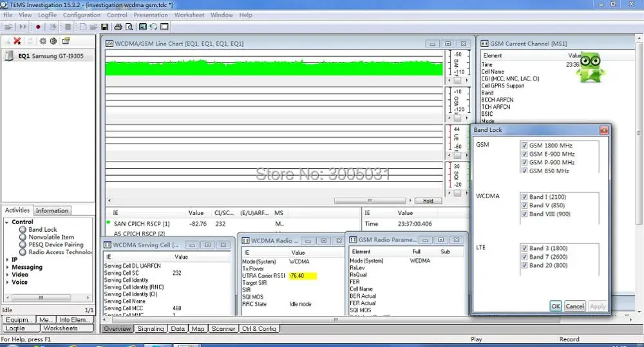Image resolution: width=644 pixels, height=347 pixels.
Task: Switch to Ctrl & Config worksheet tab
Action: [259, 328]
